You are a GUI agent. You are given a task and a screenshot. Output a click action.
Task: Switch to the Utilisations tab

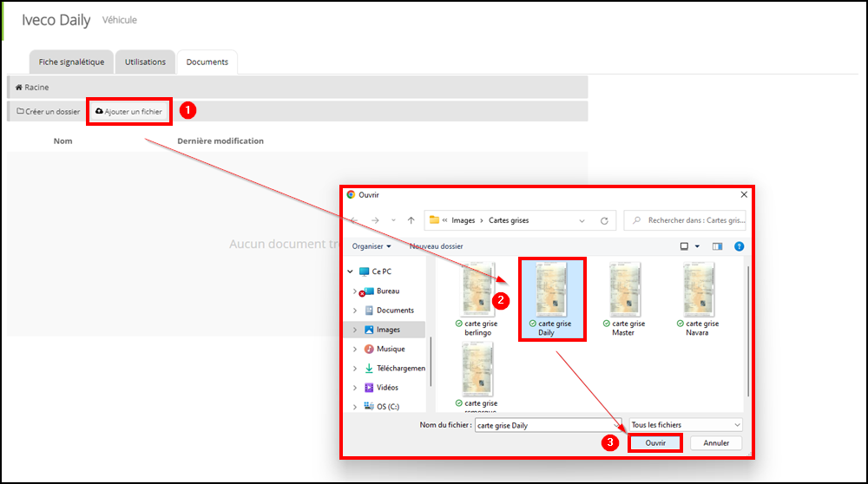(145, 62)
